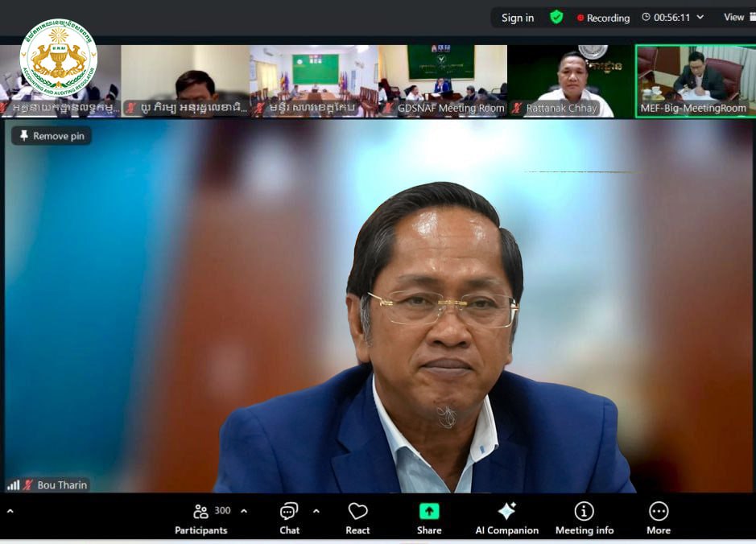Select the Rattanak Chhay video thumbnail
The height and width of the screenshot is (544, 756).
pyautogui.click(x=570, y=80)
